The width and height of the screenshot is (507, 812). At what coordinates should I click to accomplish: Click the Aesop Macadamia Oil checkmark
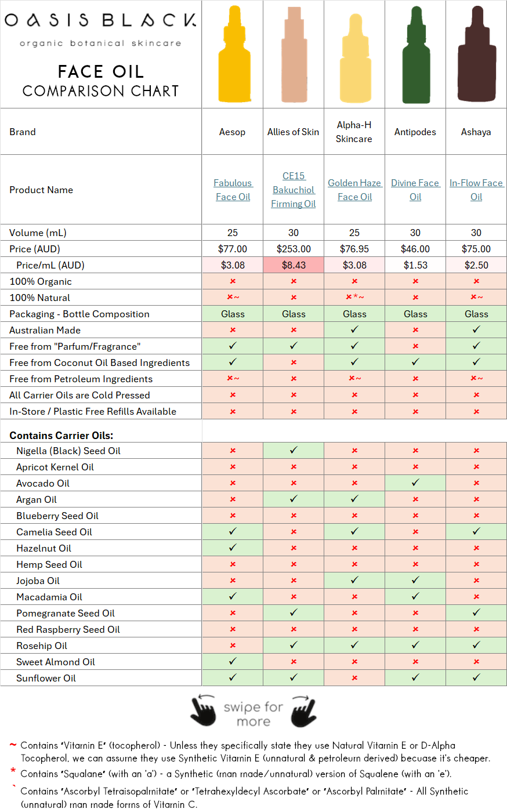click(233, 596)
